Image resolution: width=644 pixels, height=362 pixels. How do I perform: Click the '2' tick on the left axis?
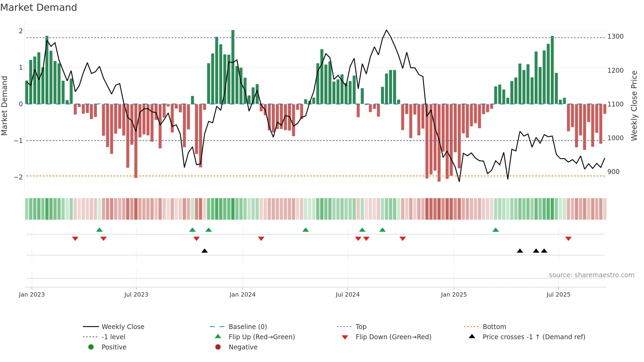pos(21,31)
